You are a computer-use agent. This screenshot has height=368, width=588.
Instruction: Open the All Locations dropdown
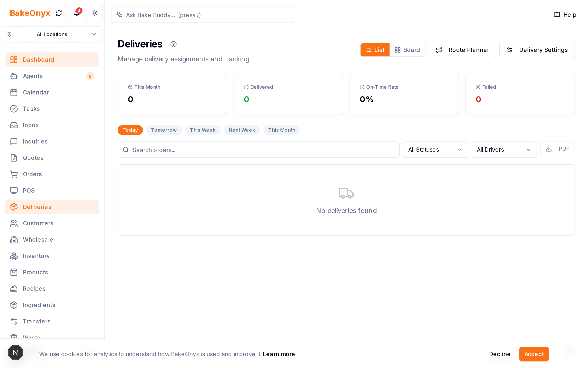coord(52,34)
